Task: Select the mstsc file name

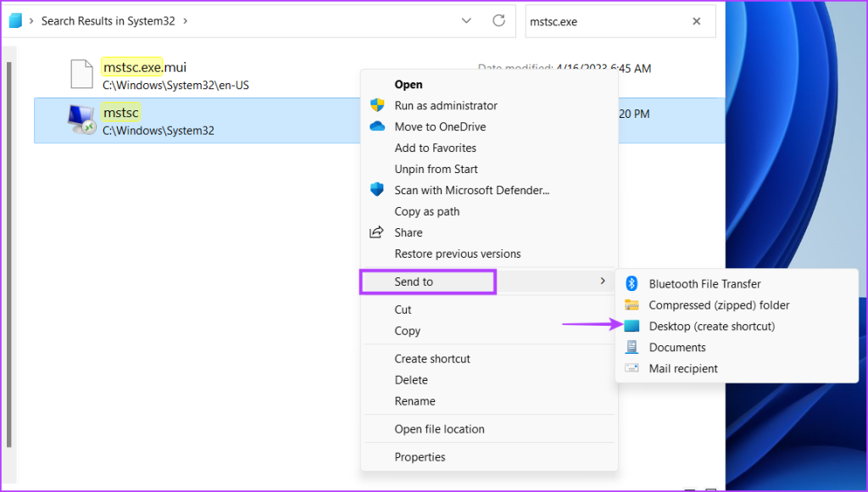Action: [120, 113]
